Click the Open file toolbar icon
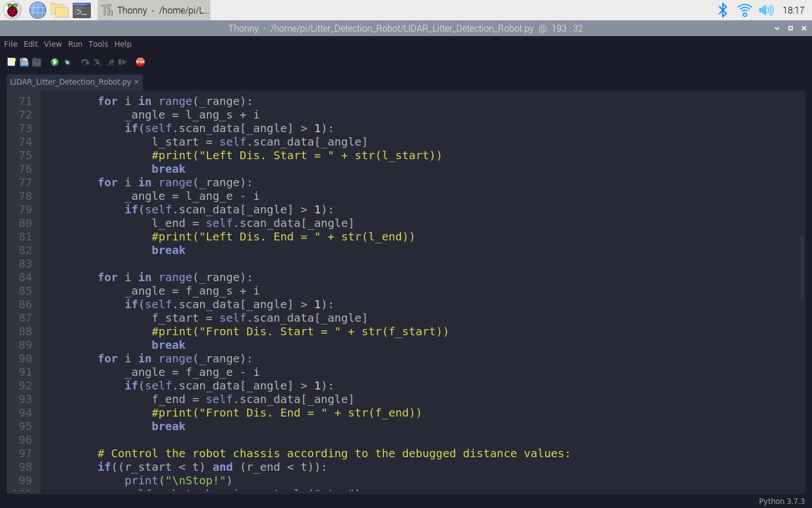 [24, 62]
